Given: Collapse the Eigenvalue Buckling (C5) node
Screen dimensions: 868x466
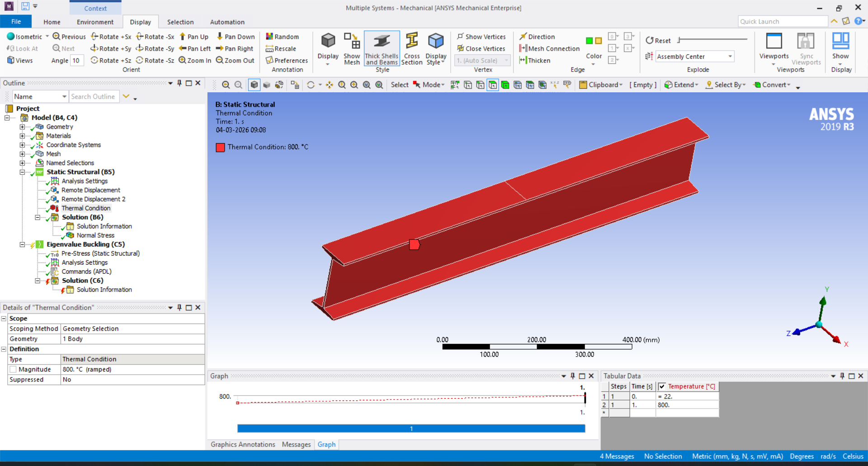Looking at the screenshot, I should [x=22, y=244].
